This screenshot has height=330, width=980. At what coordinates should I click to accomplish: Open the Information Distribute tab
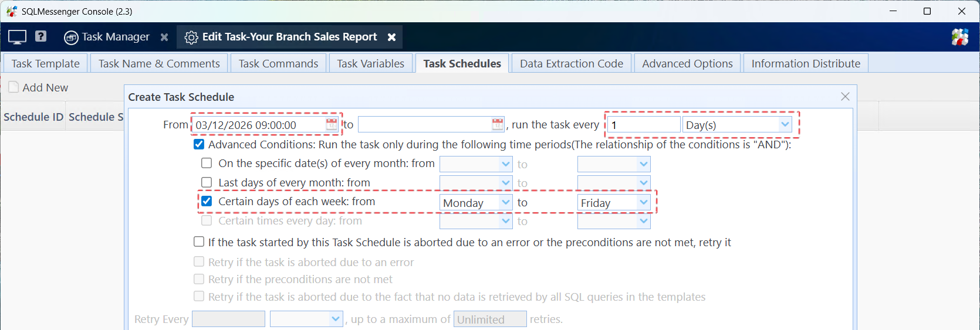tap(806, 63)
